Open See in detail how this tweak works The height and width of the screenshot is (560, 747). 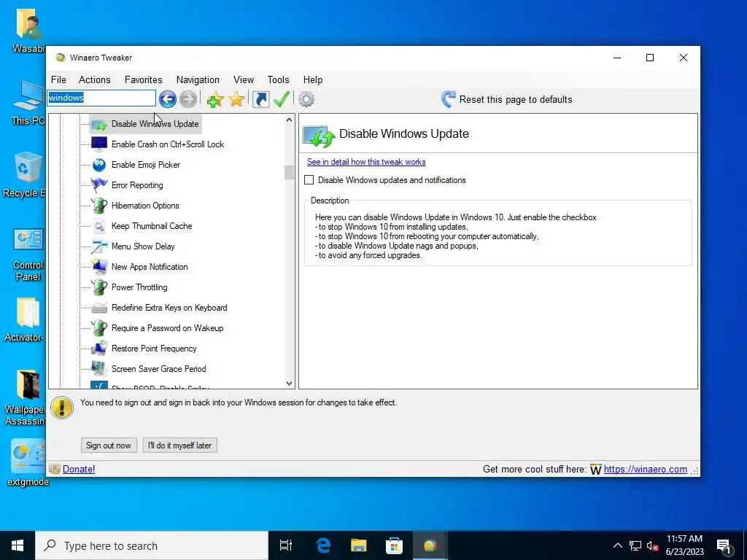click(366, 162)
